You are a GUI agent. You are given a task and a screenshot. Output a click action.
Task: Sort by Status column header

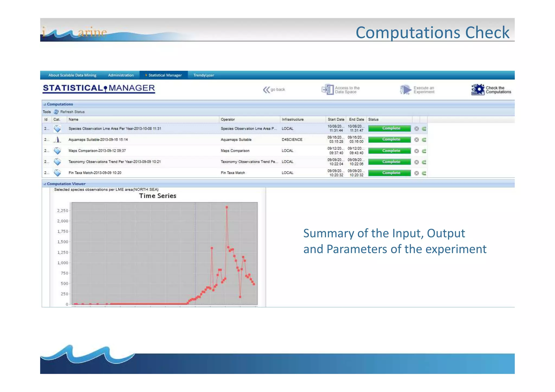click(389, 119)
